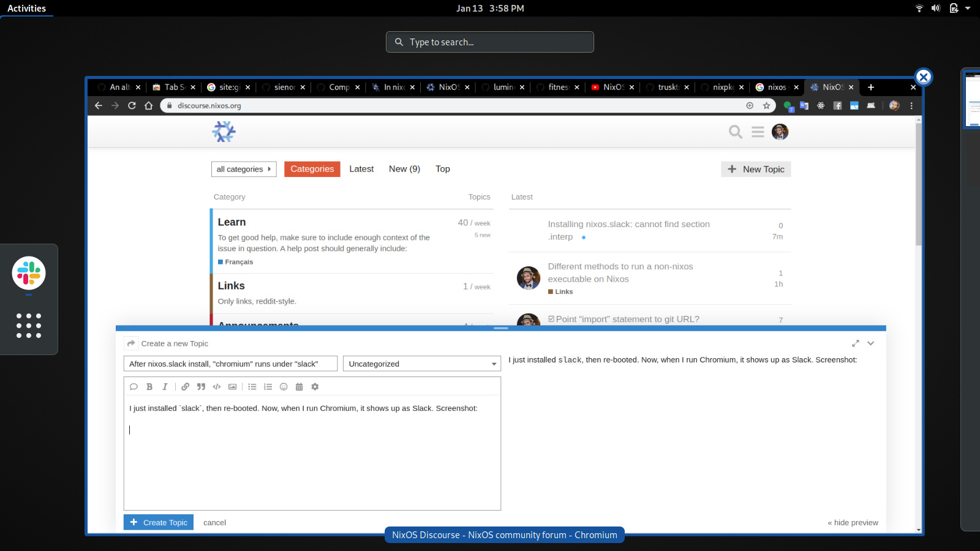Open a new browser tab

871,87
